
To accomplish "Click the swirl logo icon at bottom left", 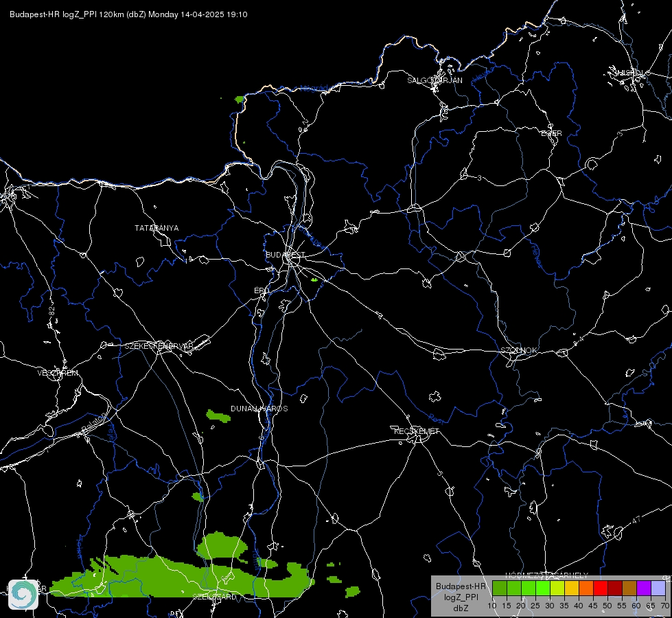I will click(23, 595).
